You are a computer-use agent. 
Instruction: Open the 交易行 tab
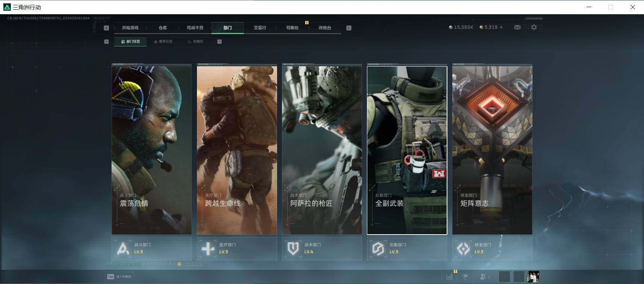click(x=260, y=28)
